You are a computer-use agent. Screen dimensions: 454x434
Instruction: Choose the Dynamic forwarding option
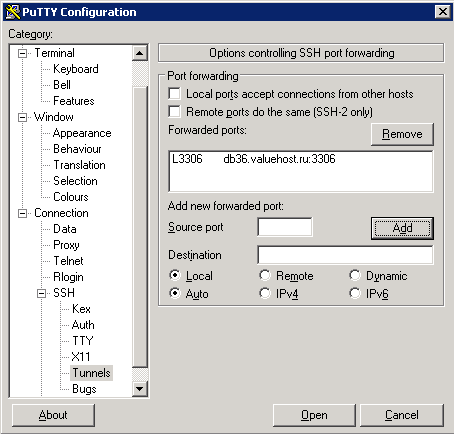coord(355,275)
